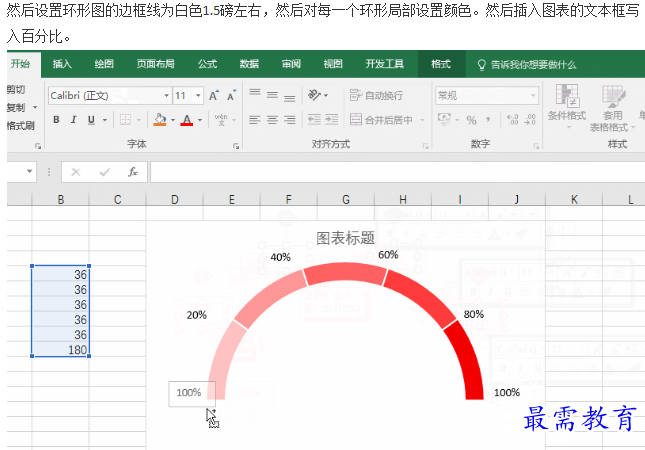Click 合并后居中 merge and center
Screen dimensions: 645x450
pos(381,120)
